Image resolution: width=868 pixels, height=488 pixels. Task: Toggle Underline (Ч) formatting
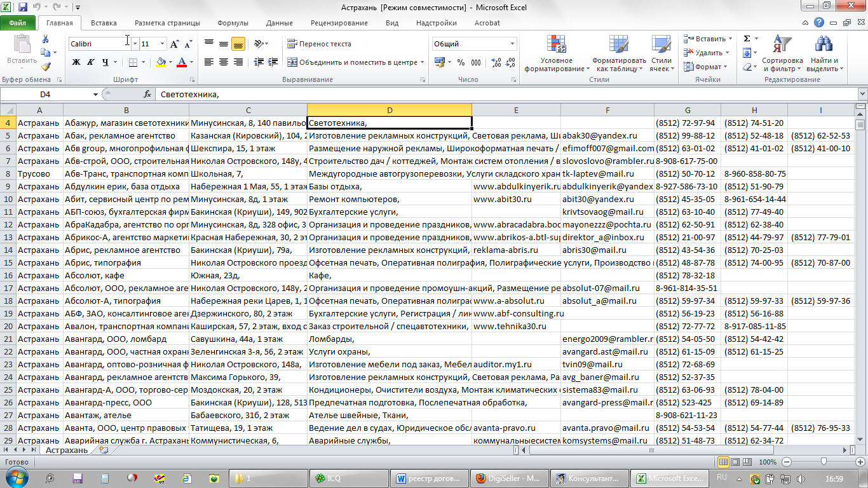(x=105, y=62)
